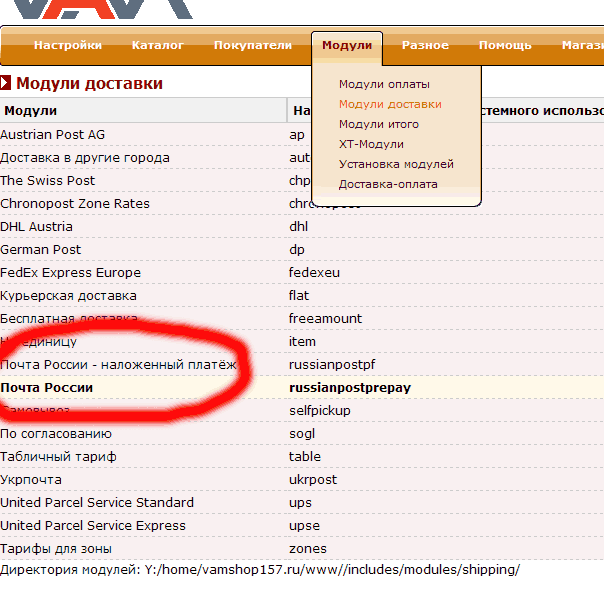Select Доставка-оплата menu entry
The height and width of the screenshot is (601, 604).
point(388,184)
